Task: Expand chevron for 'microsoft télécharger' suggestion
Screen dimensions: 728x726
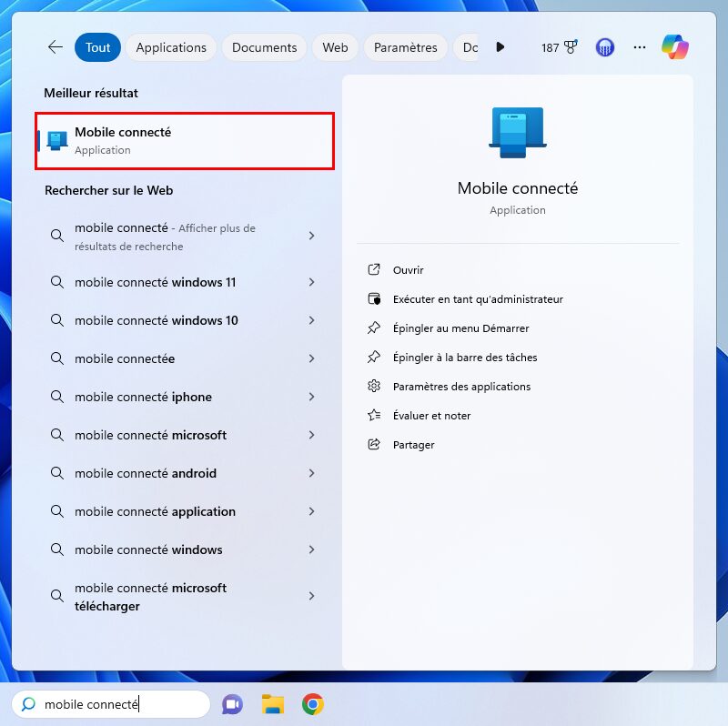Action: pos(311,596)
